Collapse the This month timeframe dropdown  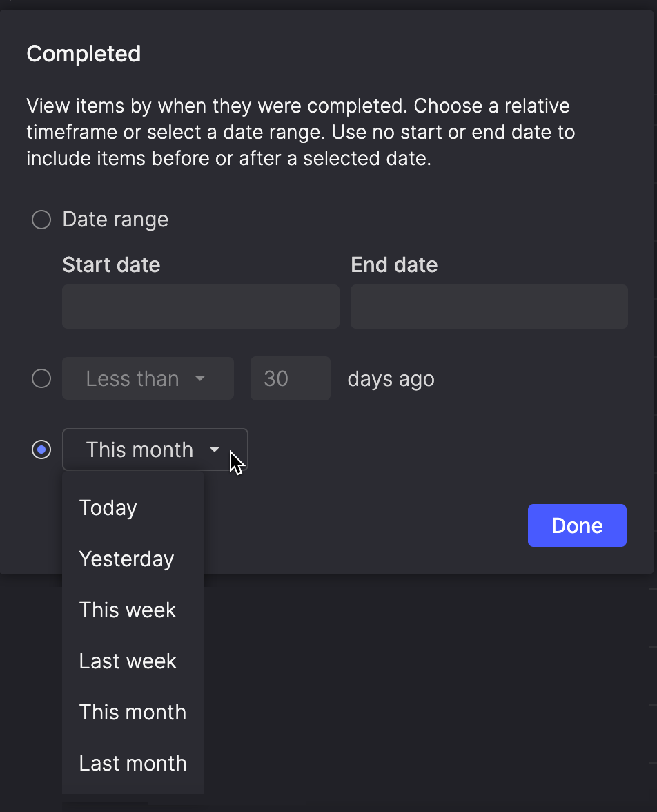pyautogui.click(x=154, y=450)
